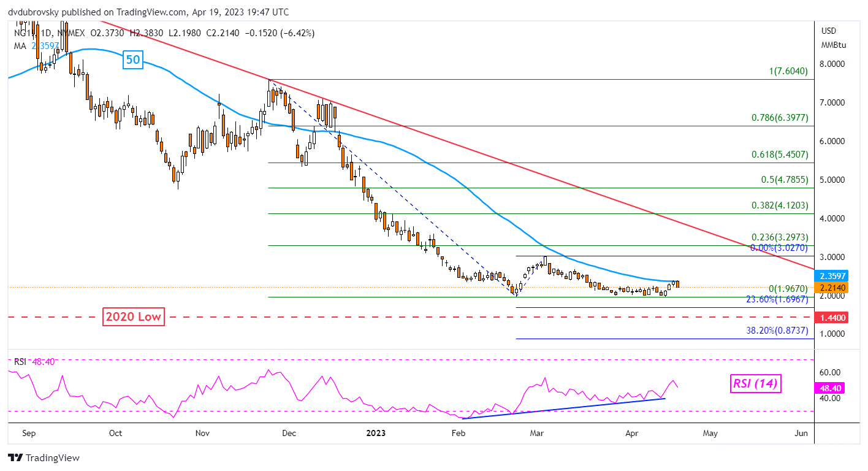Screen dimensions: 868x471
Task: Click the magenta 48.40 RSI value tag
Action: [x=834, y=388]
